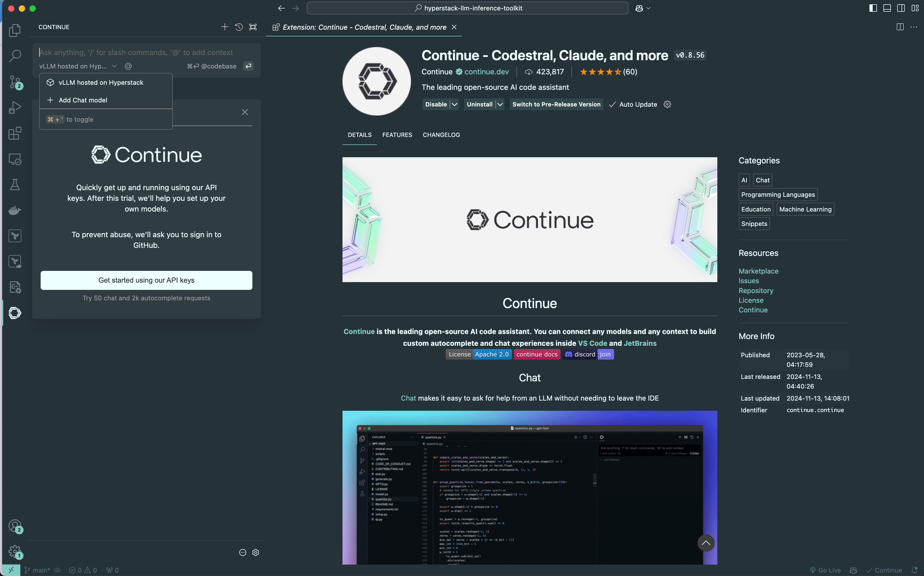Submit the chat with enter arrow icon

(x=248, y=66)
